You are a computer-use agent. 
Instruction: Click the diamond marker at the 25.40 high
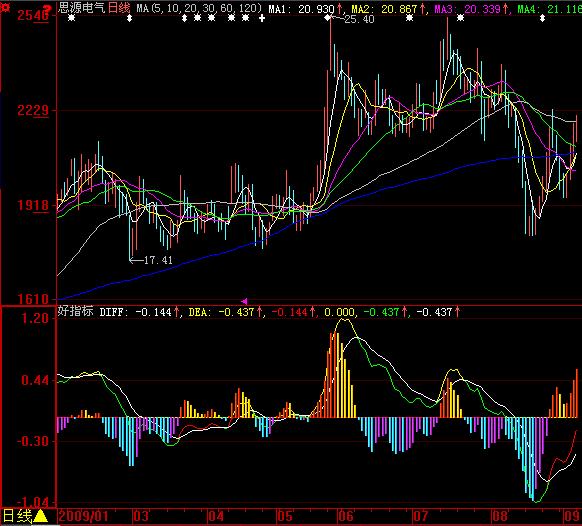point(327,17)
